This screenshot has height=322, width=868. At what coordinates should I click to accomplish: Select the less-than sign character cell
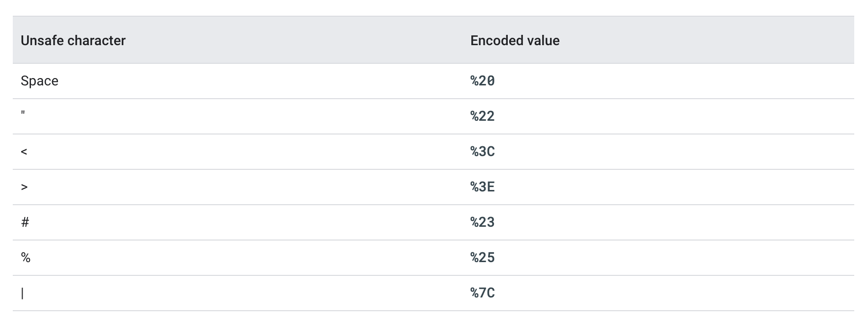coord(24,152)
